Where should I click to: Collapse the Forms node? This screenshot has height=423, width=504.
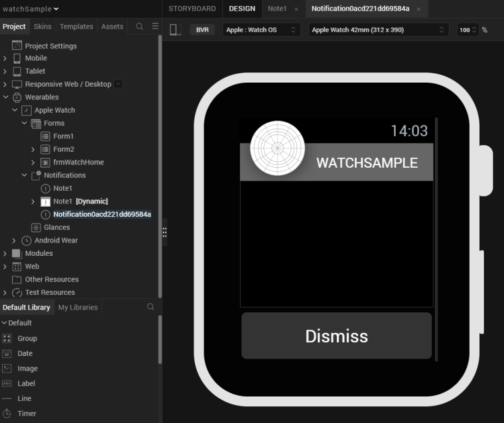coord(24,123)
